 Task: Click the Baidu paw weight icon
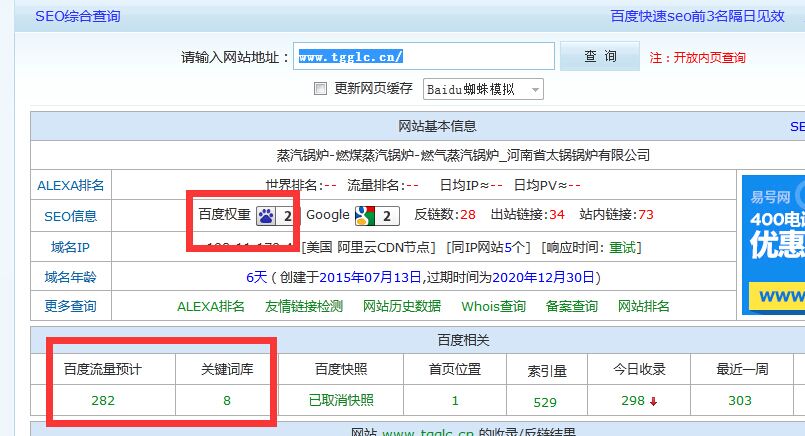click(267, 215)
